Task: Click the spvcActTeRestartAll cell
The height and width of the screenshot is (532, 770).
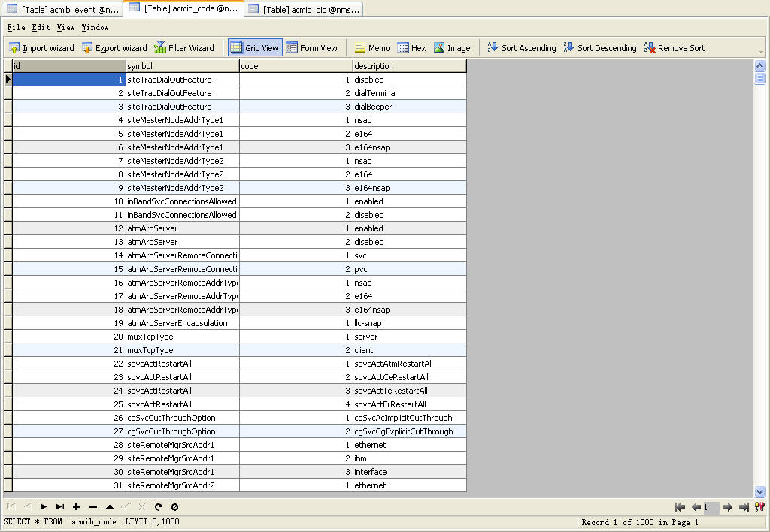Action: coord(410,391)
